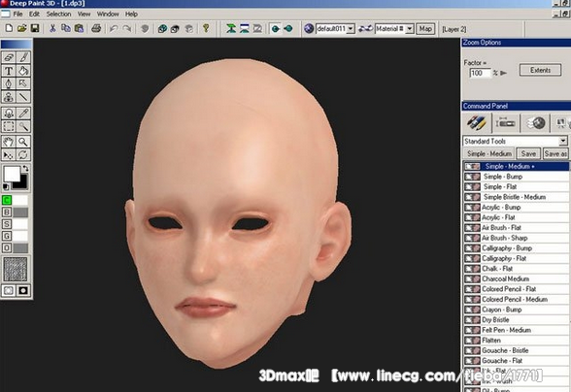Image resolution: width=571 pixels, height=392 pixels.
Task: Open the Selection menu
Action: [x=58, y=14]
